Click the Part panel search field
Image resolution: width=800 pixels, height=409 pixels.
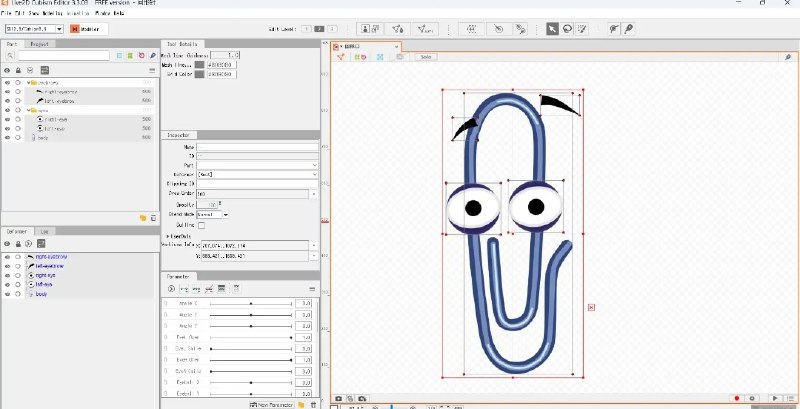[64, 56]
